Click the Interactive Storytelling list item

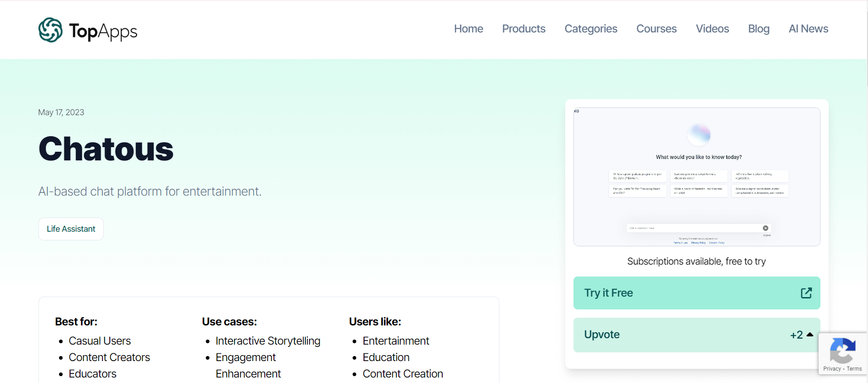[x=268, y=341]
